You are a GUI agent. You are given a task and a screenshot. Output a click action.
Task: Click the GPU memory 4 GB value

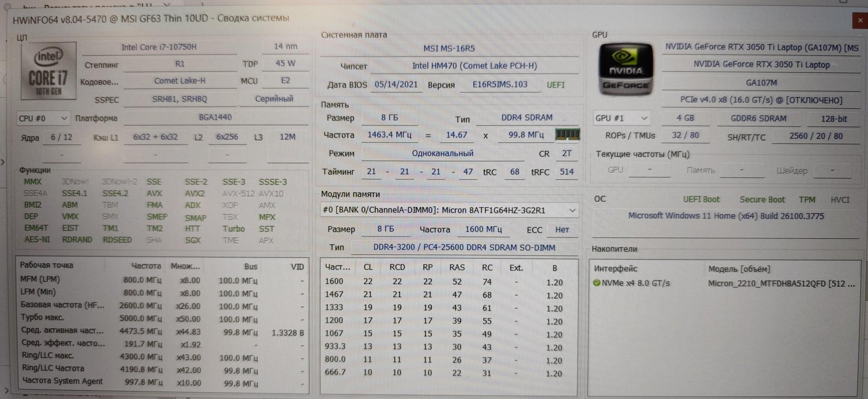pos(685,118)
